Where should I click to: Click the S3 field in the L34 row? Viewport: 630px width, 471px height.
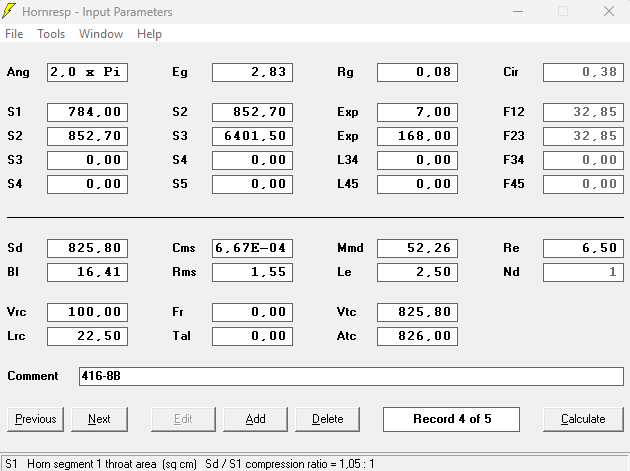click(x=88, y=160)
